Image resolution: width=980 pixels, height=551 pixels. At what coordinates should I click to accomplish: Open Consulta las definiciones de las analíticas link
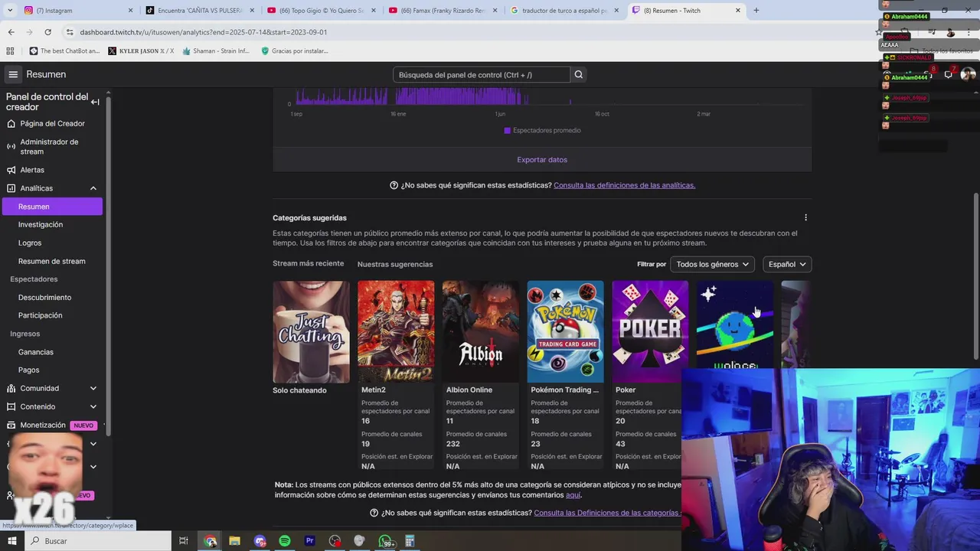[624, 185]
